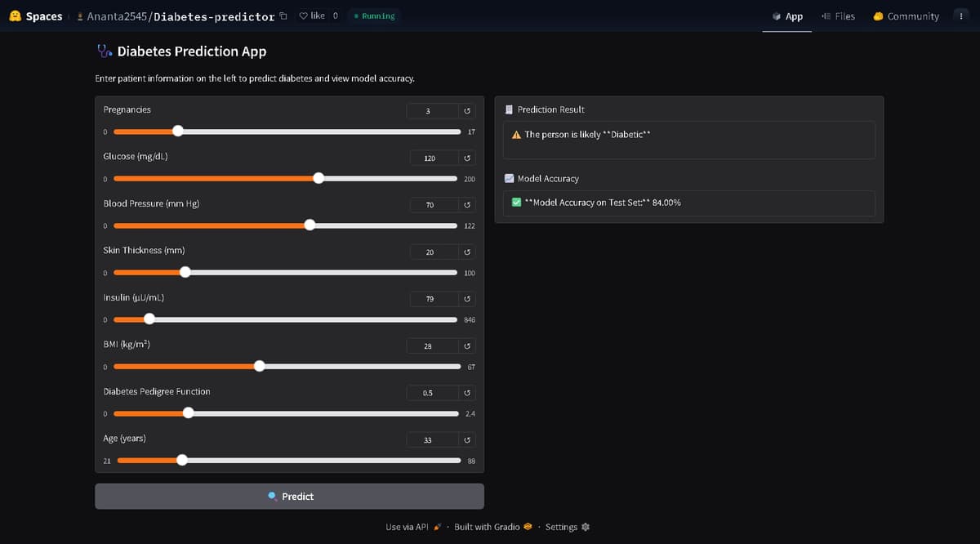Reset the Pregnancies slider value
The height and width of the screenshot is (544, 980).
[x=467, y=111]
